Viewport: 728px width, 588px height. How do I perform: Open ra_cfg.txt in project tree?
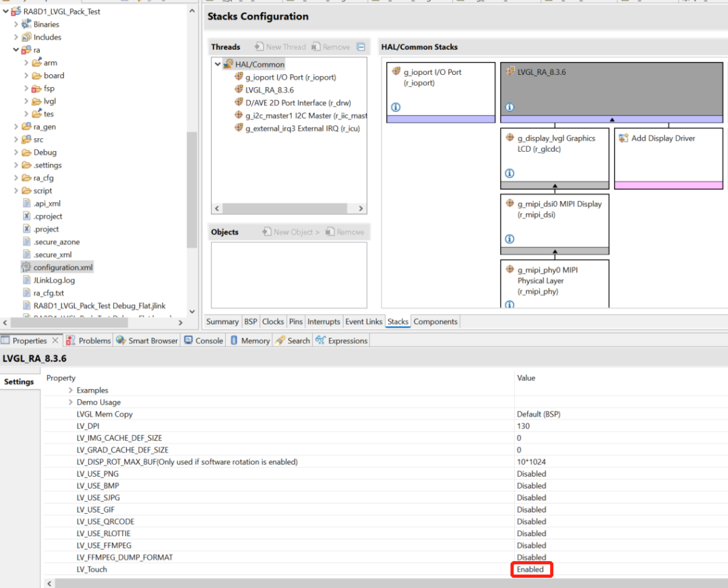(49, 293)
